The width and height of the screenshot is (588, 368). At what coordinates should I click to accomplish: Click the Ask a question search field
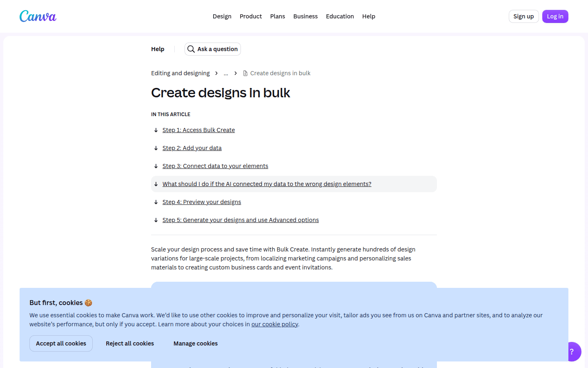[x=213, y=49]
